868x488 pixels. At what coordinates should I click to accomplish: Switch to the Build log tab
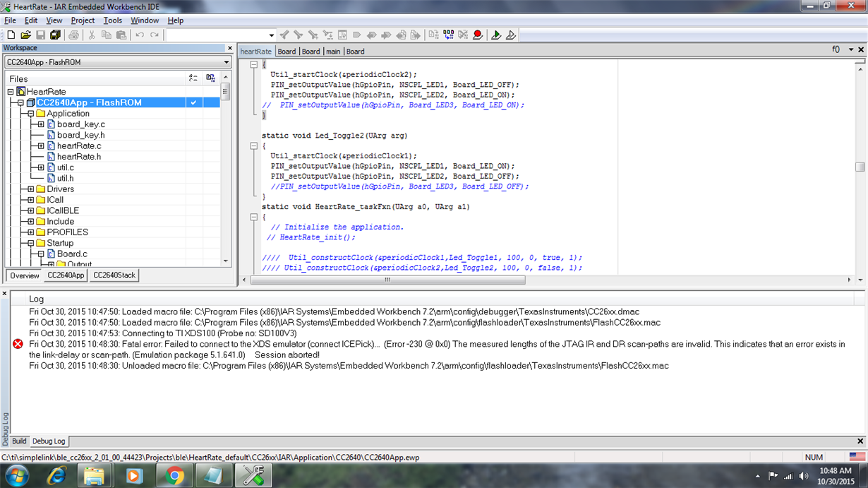click(19, 441)
